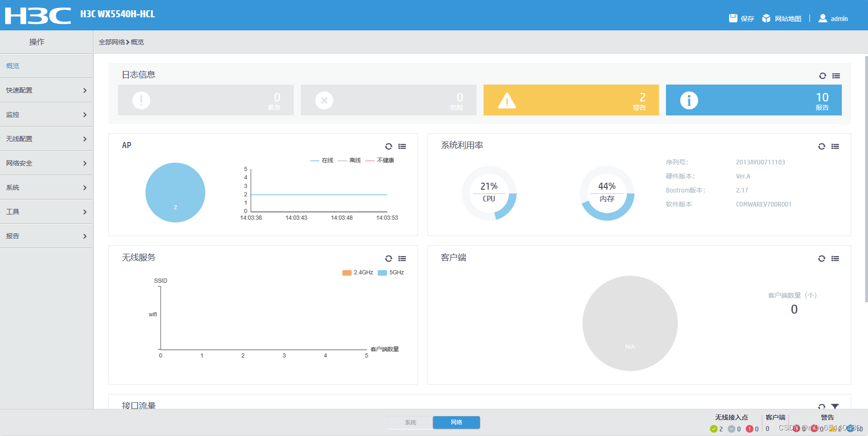The width and height of the screenshot is (868, 436).
Task: Toggle the 5GHz legend entry
Action: click(x=391, y=272)
